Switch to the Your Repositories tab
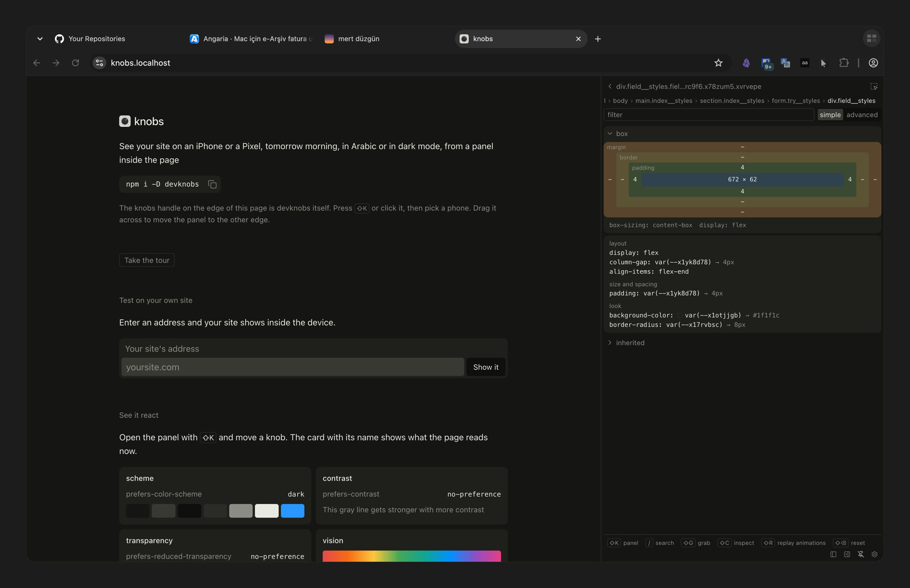Viewport: 910px width, 588px height. [x=96, y=39]
